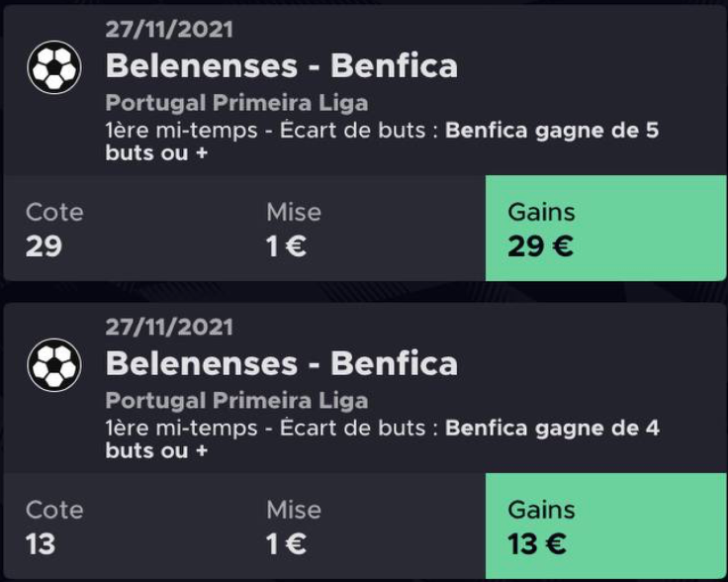
Task: Click the Gains label in the first card
Action: 541,212
